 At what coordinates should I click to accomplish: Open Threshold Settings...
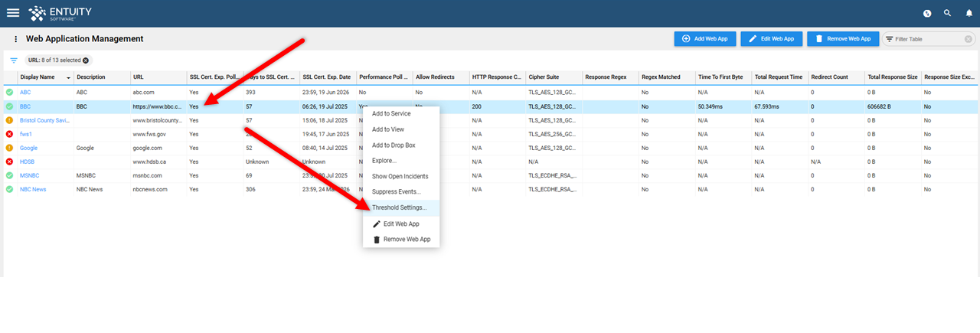401,207
